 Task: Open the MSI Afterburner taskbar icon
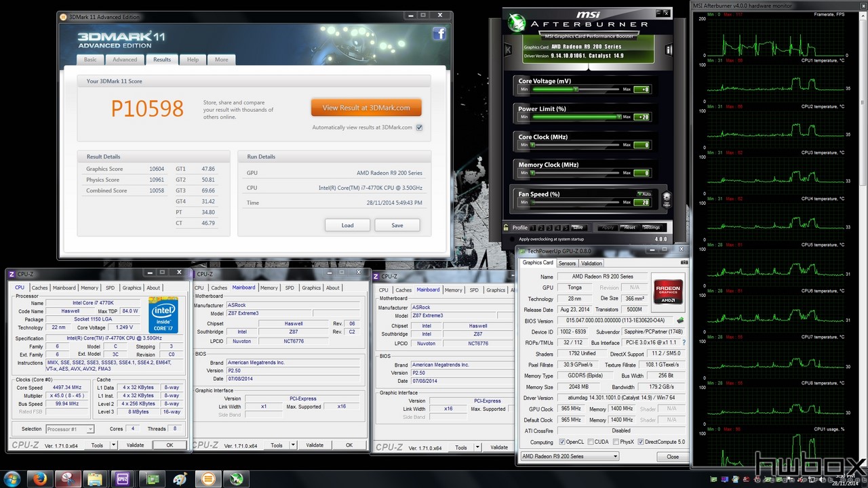237,479
